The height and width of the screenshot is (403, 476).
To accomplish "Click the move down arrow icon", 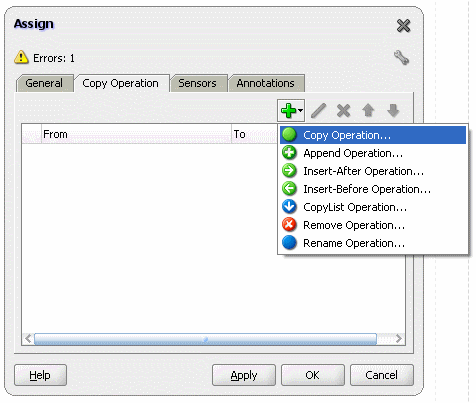I will (x=393, y=111).
